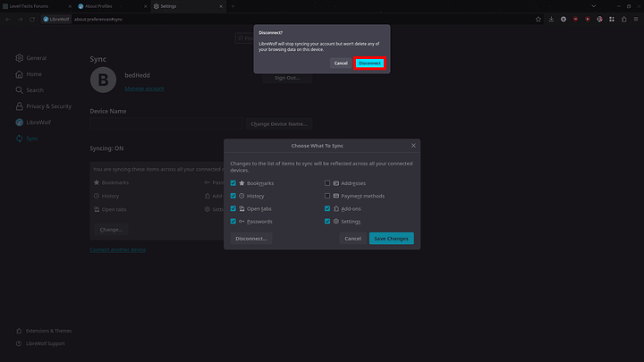Close the Choose What To Sync dialog
This screenshot has height=362, width=644.
click(413, 146)
